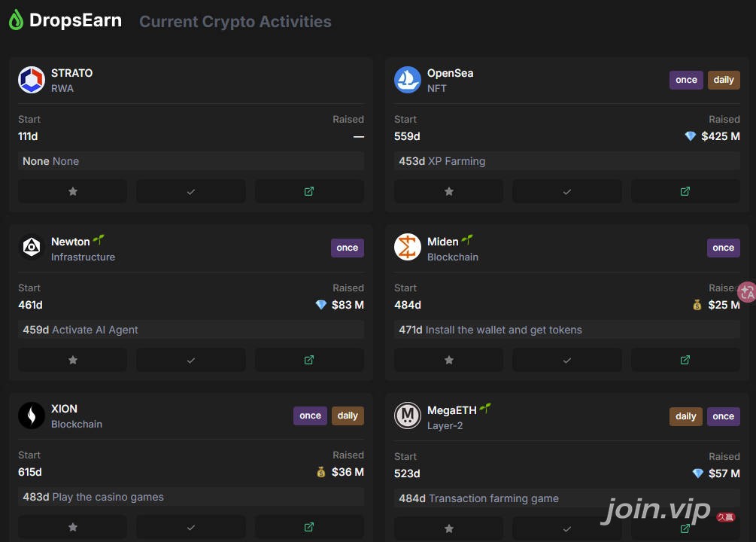Click the 'Transaction farming game' row
The height and width of the screenshot is (542, 756).
pyautogui.click(x=567, y=498)
